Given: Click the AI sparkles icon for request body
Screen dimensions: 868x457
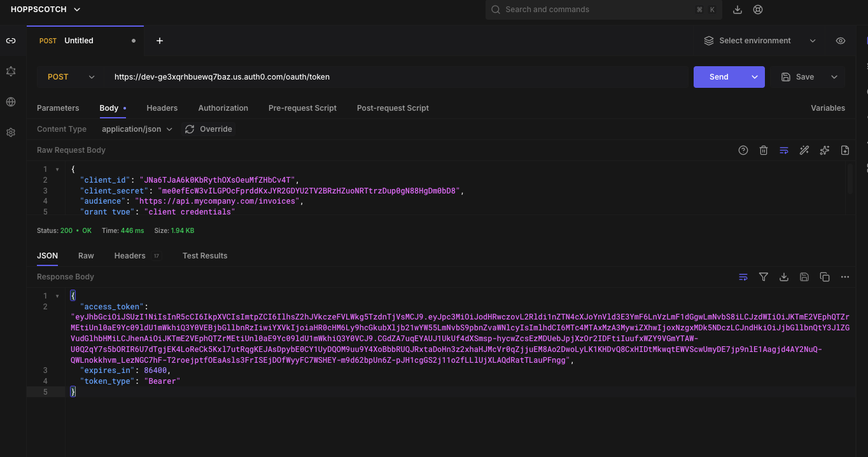Looking at the screenshot, I should point(825,150).
